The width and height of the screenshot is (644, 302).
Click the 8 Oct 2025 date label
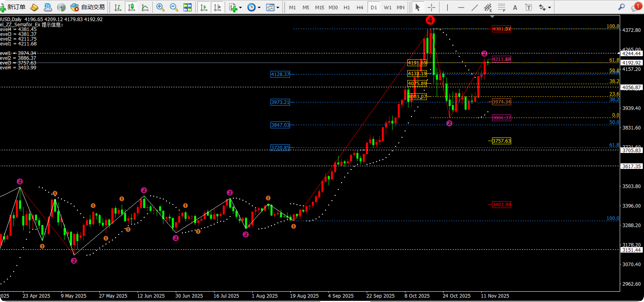pos(417,296)
